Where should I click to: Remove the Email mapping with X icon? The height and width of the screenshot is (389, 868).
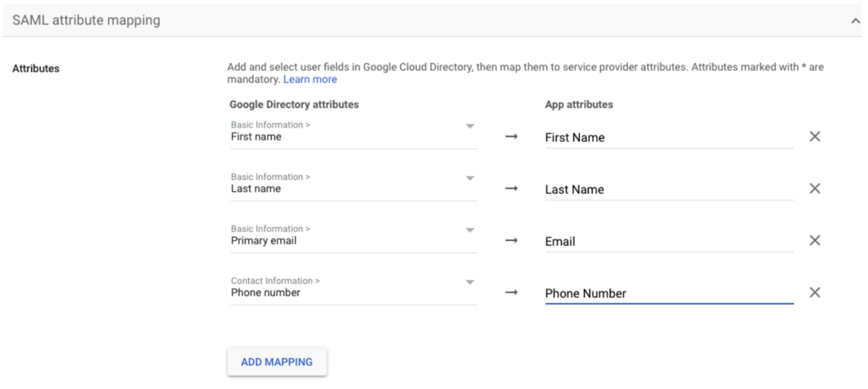814,240
